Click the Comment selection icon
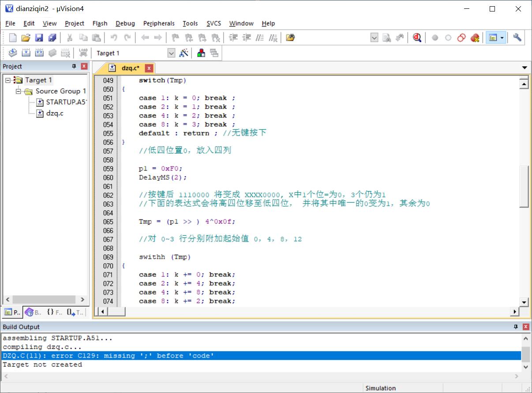Image resolution: width=532 pixels, height=393 pixels. click(x=260, y=38)
